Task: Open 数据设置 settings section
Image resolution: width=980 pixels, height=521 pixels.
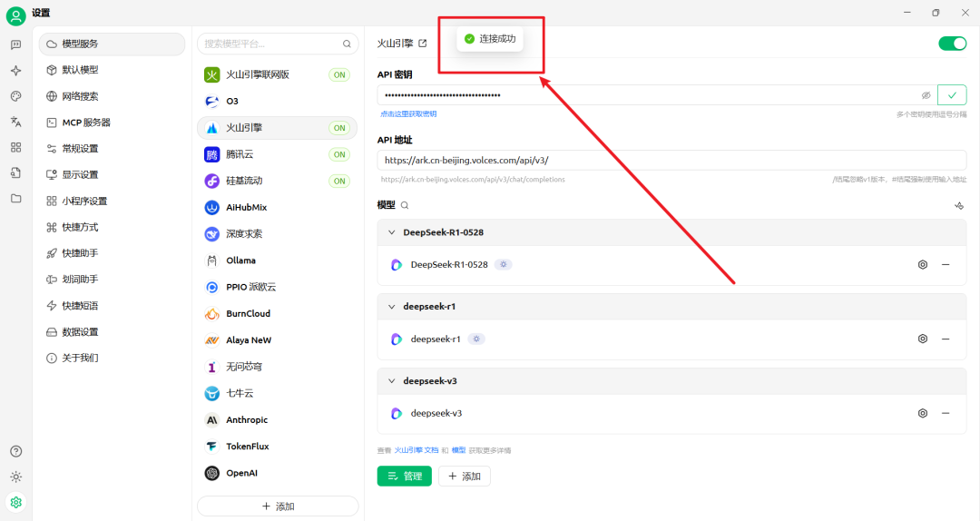Action: [112, 332]
